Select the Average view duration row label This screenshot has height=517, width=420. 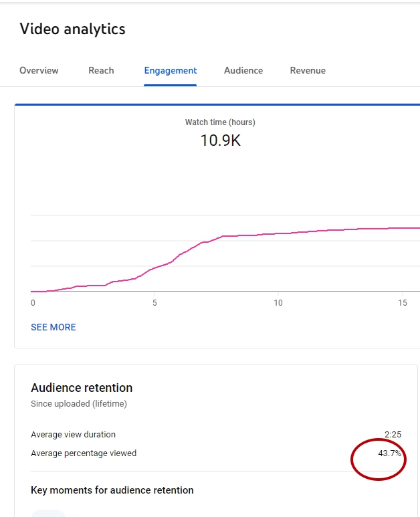(73, 435)
